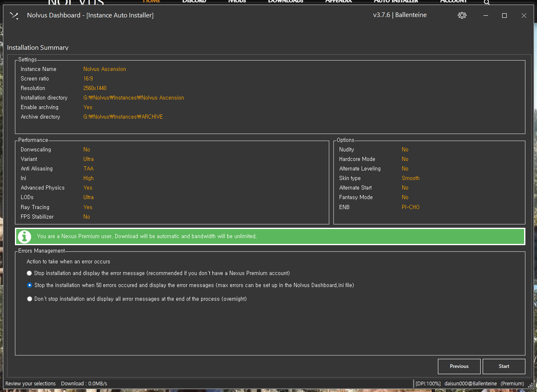The image size is (537, 392).
Task: Click the DPI:100% status bar entry
Action: pyautogui.click(x=428, y=384)
